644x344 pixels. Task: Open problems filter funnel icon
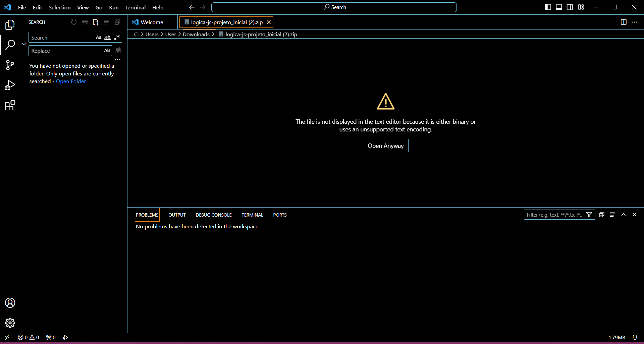[589, 215]
